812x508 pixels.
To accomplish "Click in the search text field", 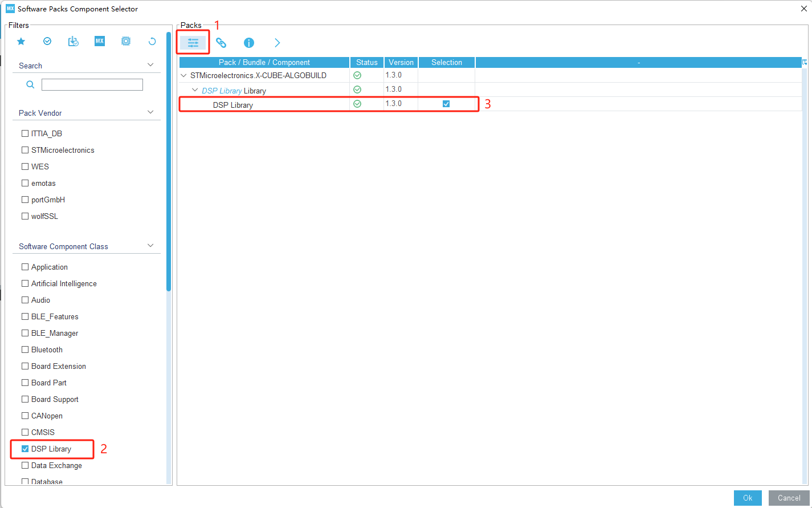I will pyautogui.click(x=92, y=84).
